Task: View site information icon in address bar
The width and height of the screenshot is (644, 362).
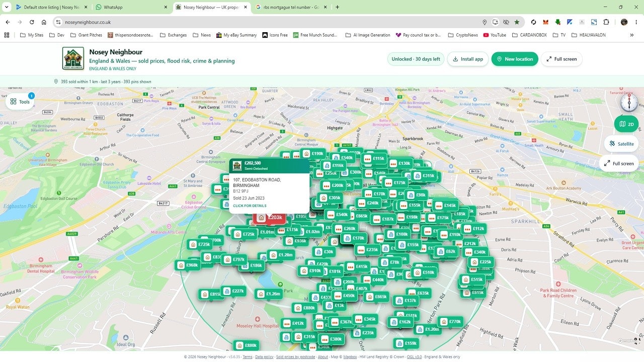Action: click(x=58, y=22)
